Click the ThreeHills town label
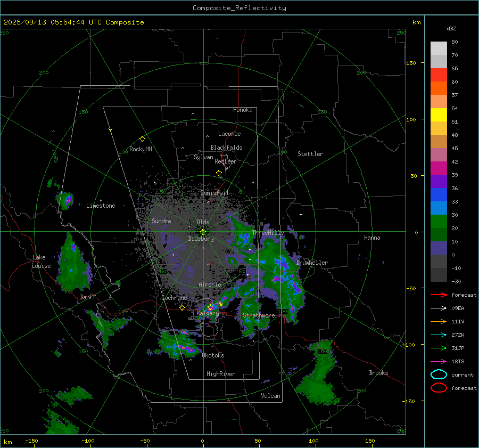Screen dimensions: 479x448 [268, 233]
